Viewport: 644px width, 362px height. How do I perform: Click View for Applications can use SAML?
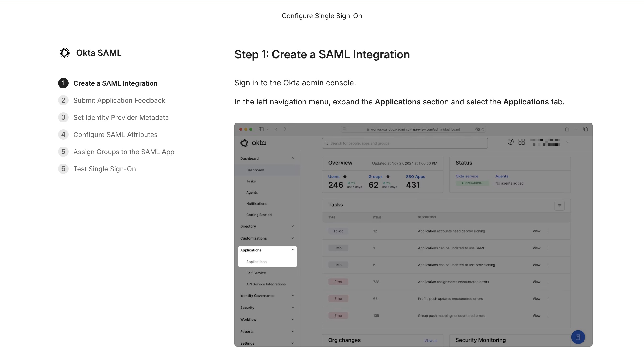click(537, 248)
